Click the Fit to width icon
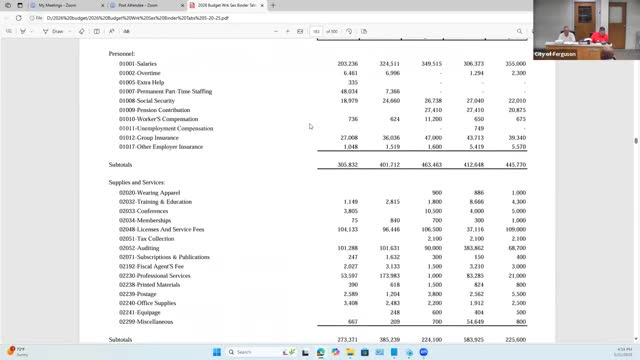Viewport: 640px width, 360px height. pos(300,31)
